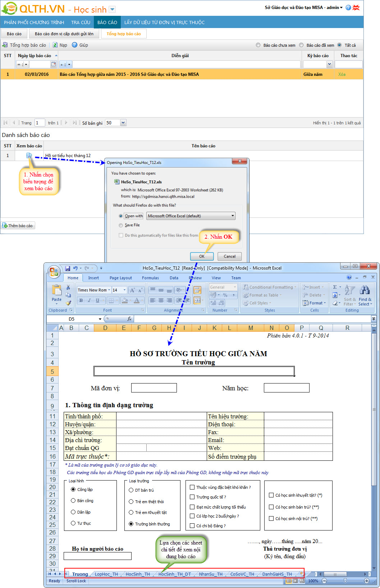
Task: Select the Báo cáo chưa xem radio
Action: click(x=258, y=45)
